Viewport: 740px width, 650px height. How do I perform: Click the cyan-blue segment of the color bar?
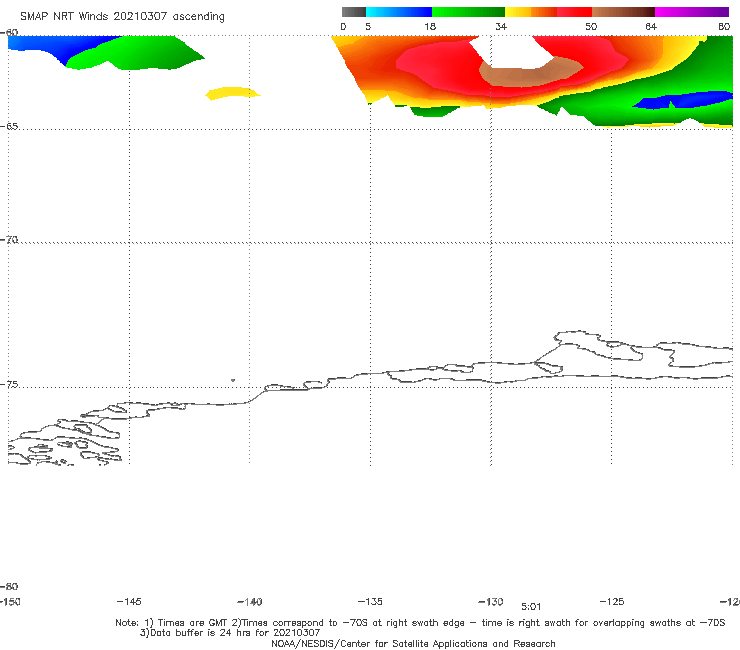coord(399,12)
